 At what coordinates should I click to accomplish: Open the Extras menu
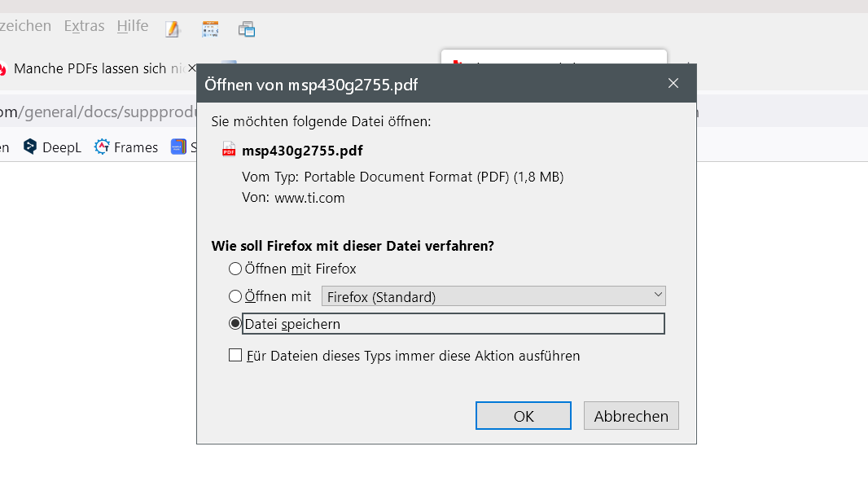[x=85, y=26]
